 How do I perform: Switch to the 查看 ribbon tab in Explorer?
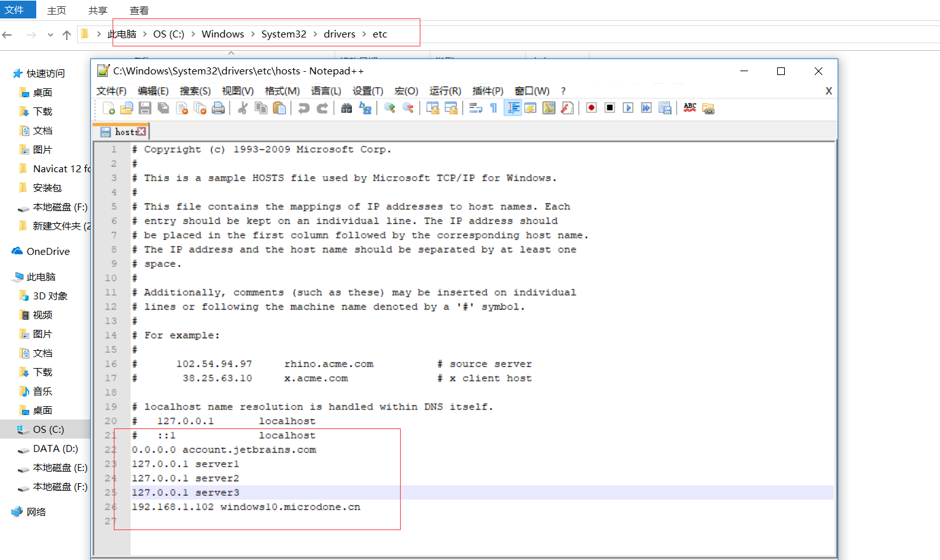[x=139, y=10]
